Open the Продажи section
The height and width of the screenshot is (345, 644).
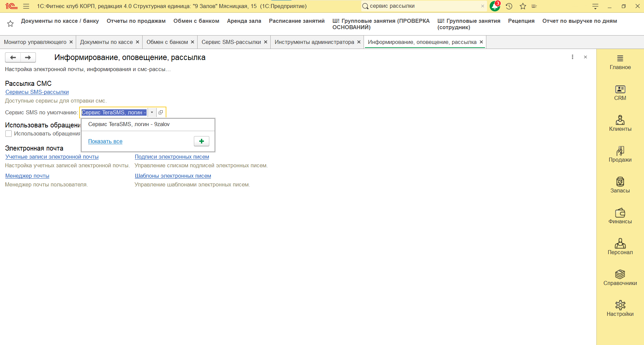[620, 154]
